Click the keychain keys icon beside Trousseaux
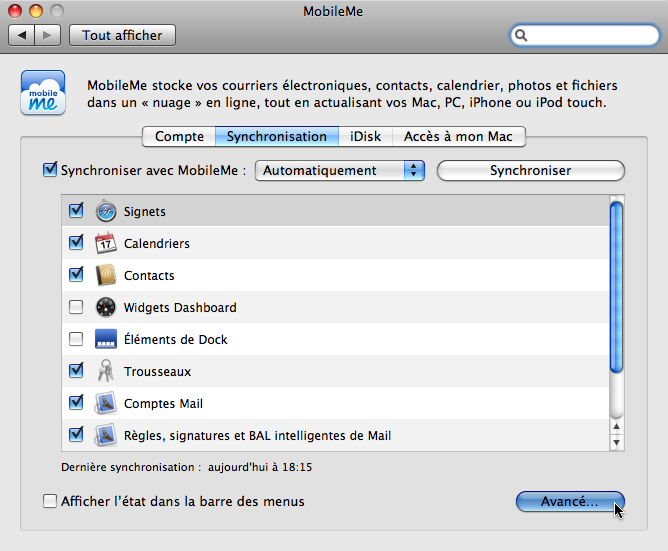668x551 pixels. point(106,371)
